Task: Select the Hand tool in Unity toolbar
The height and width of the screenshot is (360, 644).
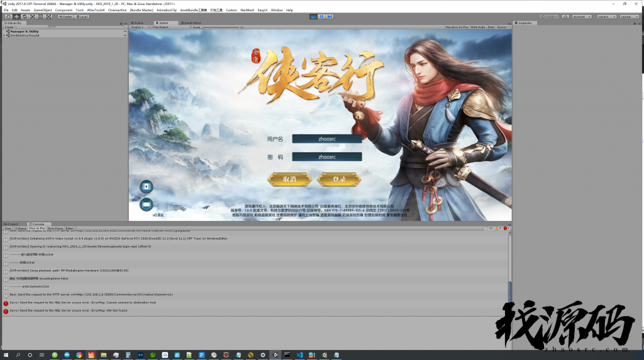Action: (8, 17)
